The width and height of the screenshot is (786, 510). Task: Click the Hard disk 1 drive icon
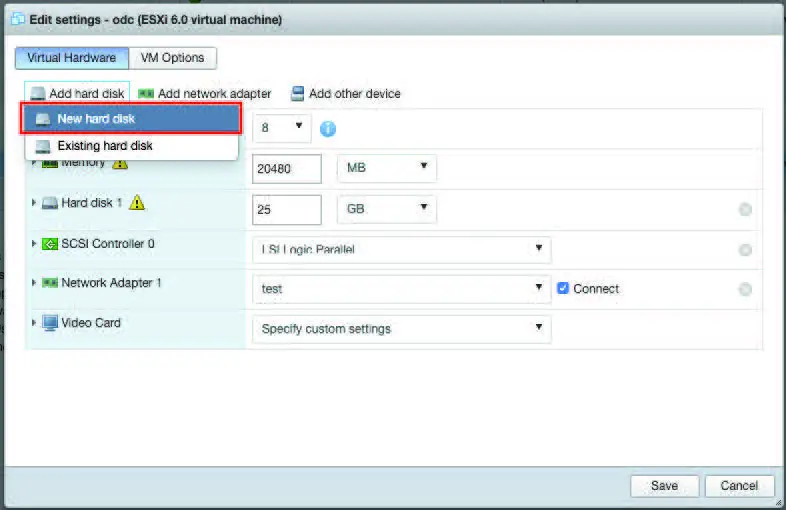(50, 203)
